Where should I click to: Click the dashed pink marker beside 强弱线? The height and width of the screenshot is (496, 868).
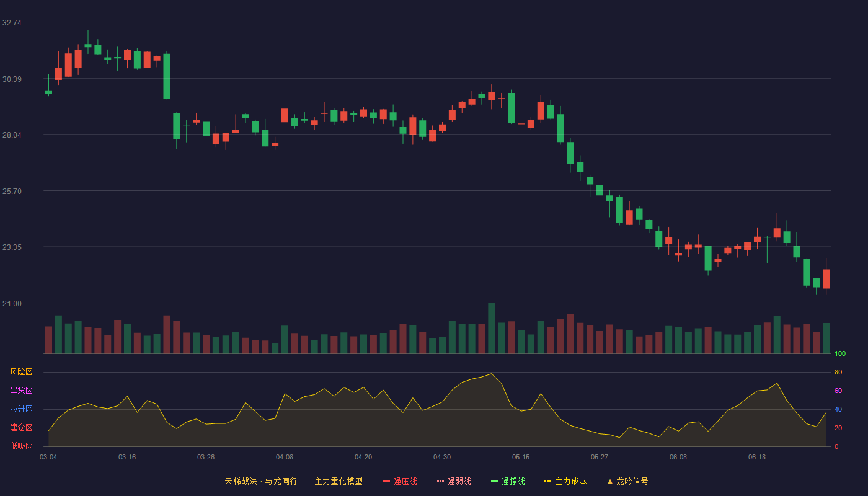(440, 481)
